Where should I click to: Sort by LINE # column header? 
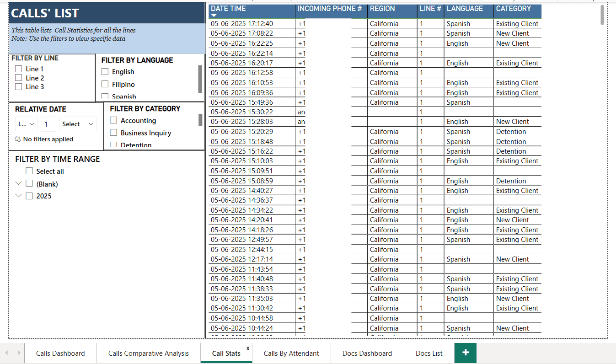point(430,8)
